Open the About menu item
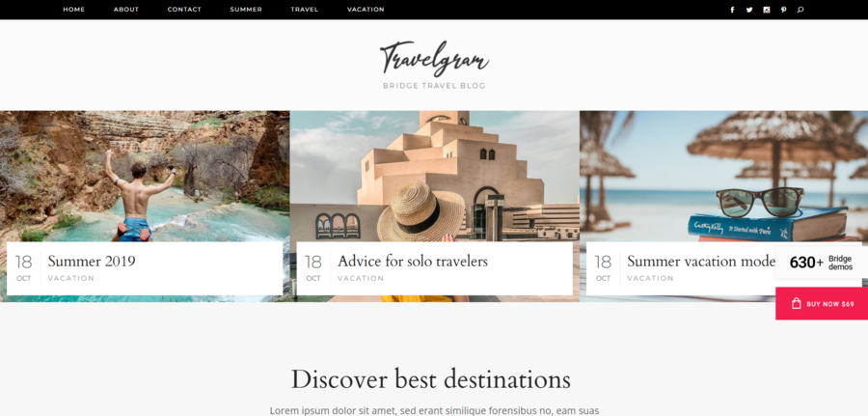The width and height of the screenshot is (868, 416). [126, 10]
